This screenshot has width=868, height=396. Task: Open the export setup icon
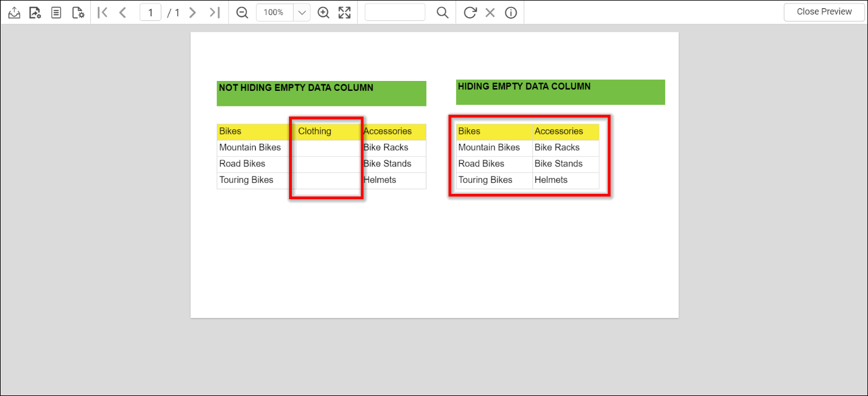point(35,12)
